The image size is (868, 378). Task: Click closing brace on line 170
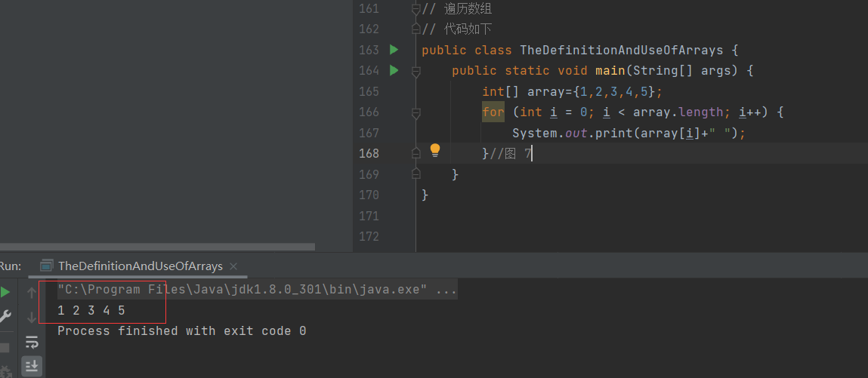(425, 195)
